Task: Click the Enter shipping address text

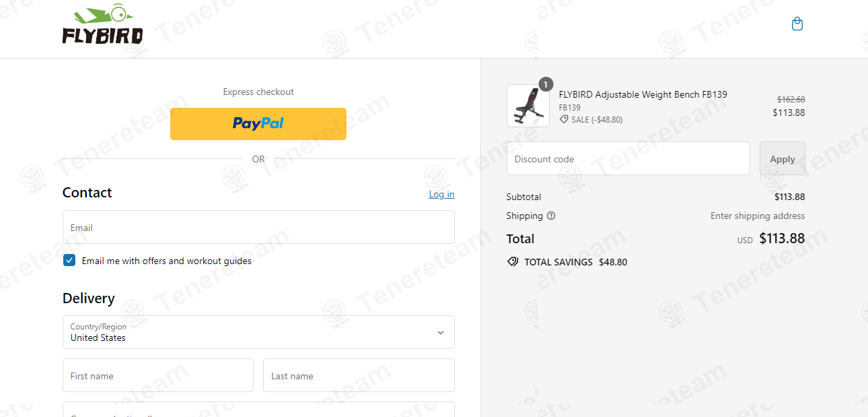Action: coord(758,216)
